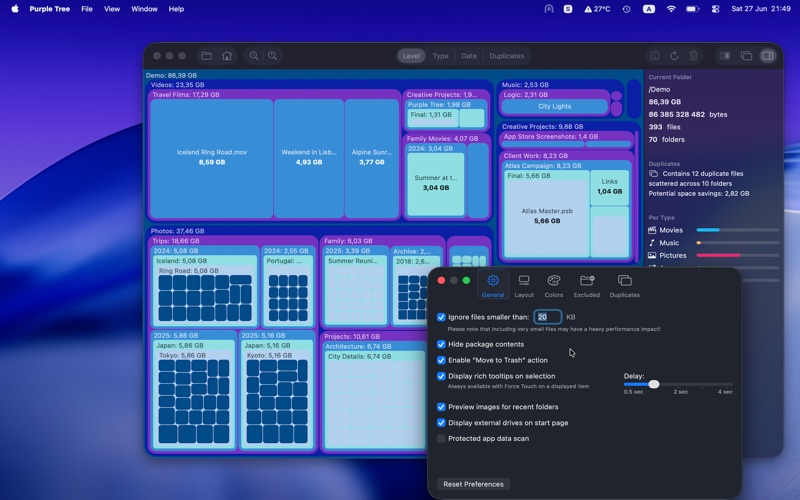Open the Apple menu

pos(15,9)
